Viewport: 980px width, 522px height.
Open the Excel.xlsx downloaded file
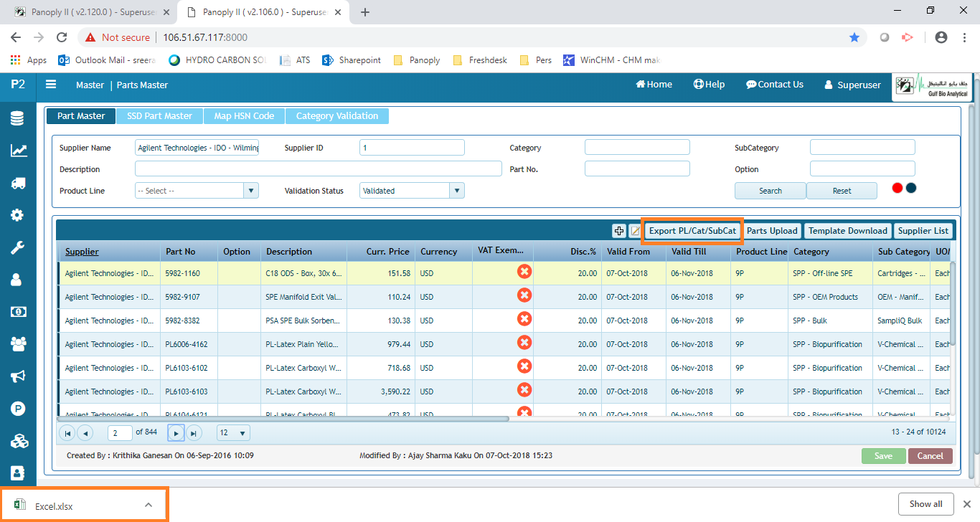click(x=54, y=506)
